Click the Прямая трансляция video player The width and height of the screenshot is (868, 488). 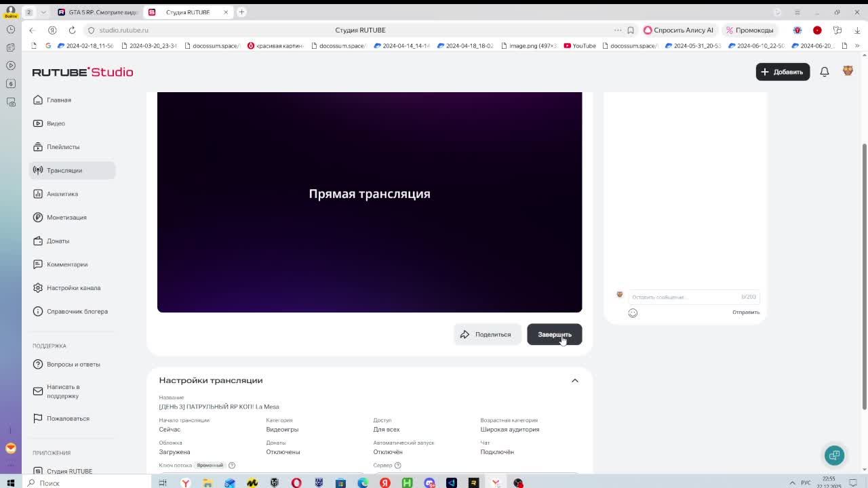(370, 202)
